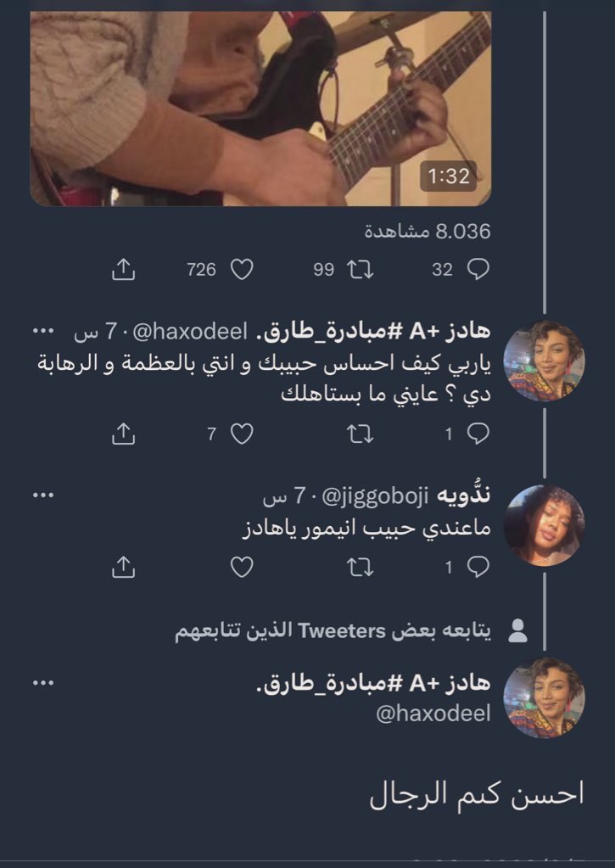The image size is (615, 868).
Task: Reply to the haxodeel tweet with 1 comment
Action: [x=478, y=434]
